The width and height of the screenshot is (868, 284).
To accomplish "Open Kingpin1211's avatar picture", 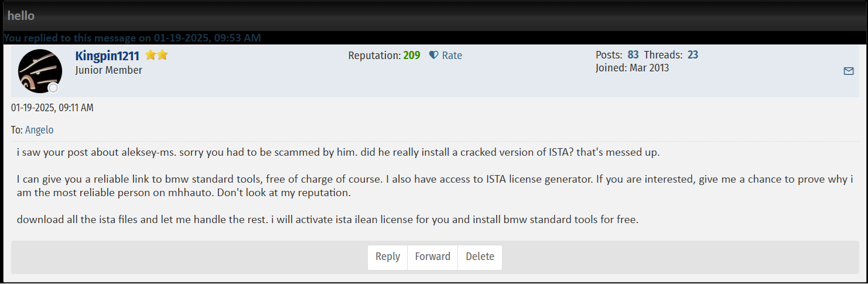I will [x=40, y=71].
